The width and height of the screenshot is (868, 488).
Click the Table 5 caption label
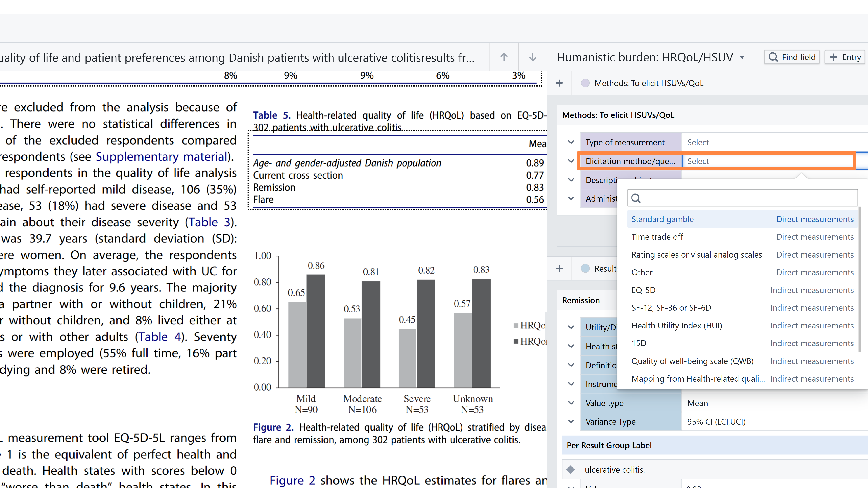click(271, 115)
